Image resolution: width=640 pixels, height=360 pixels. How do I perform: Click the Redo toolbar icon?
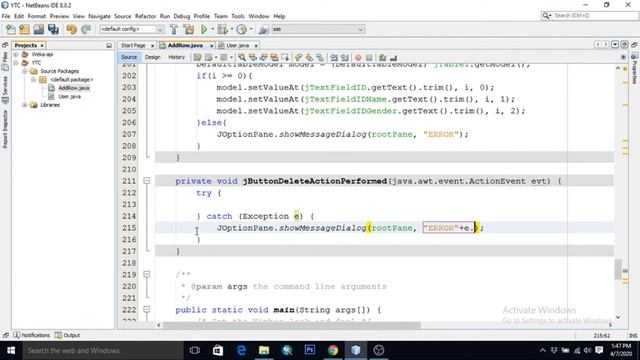[x=86, y=29]
